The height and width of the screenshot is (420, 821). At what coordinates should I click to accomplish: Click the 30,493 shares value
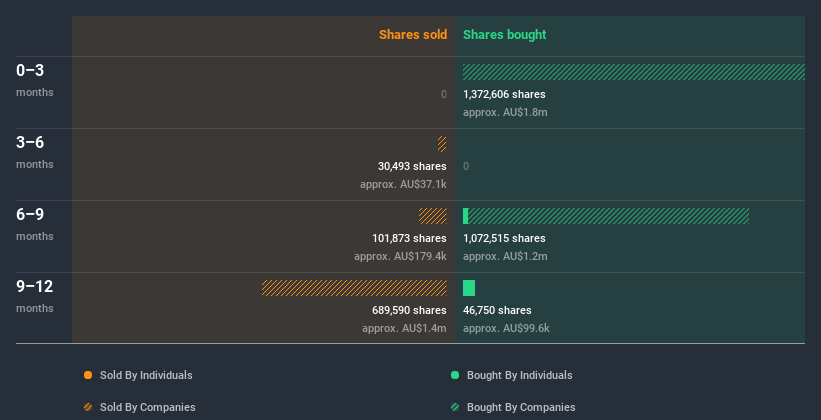412,166
